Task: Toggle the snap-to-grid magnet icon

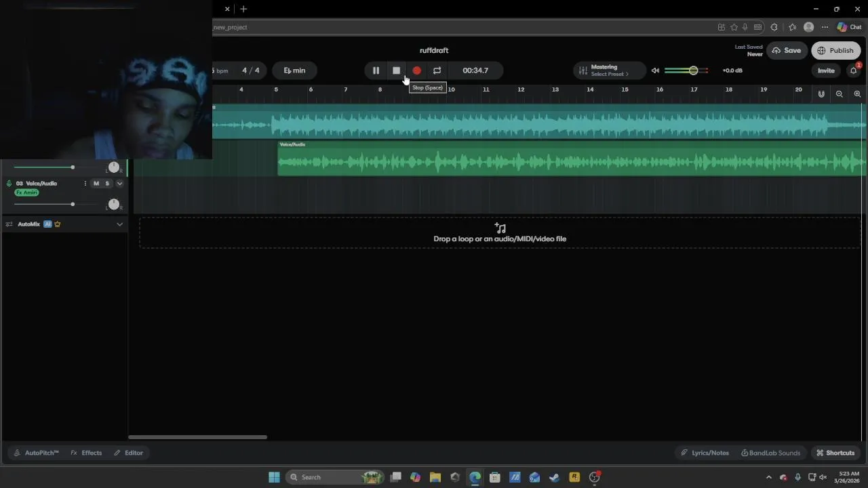Action: click(821, 94)
